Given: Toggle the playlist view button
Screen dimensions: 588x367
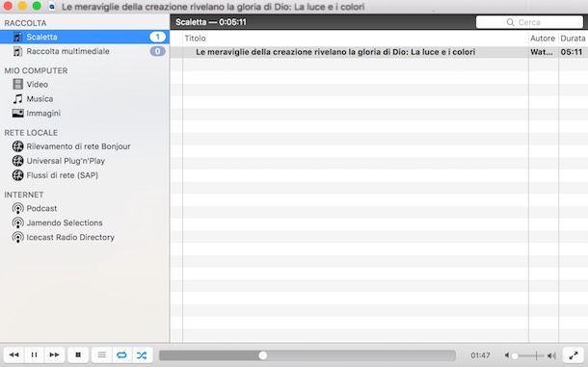Looking at the screenshot, I should (101, 354).
